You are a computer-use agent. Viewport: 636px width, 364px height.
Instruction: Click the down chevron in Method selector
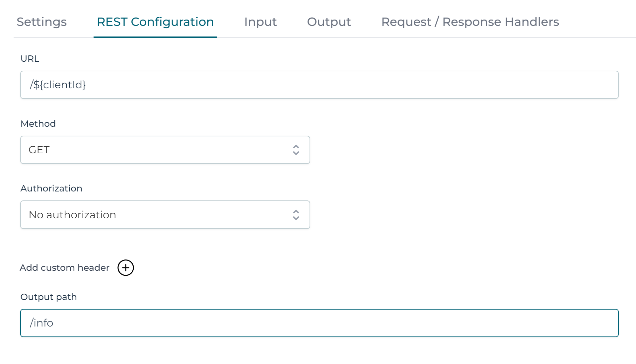296,153
